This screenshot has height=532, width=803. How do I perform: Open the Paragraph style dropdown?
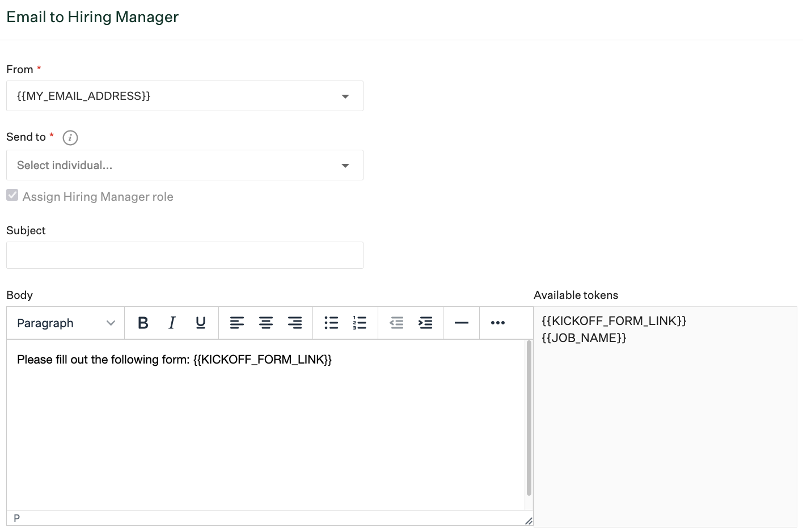pyautogui.click(x=65, y=323)
